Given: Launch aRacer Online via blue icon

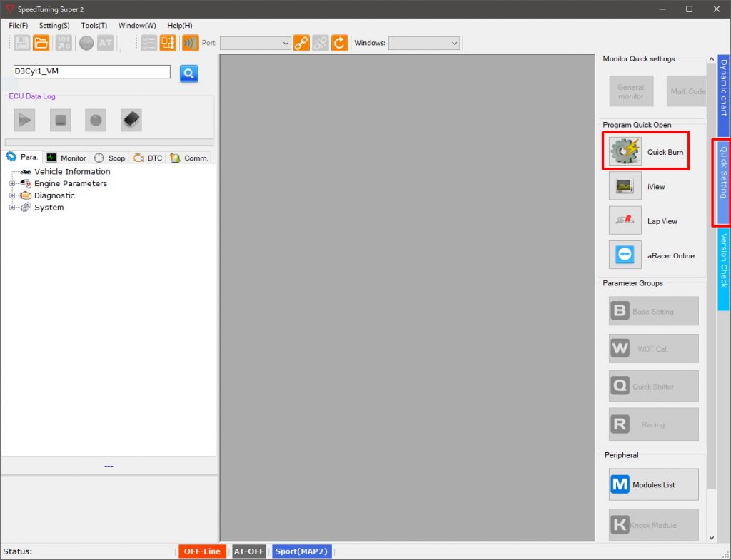Looking at the screenshot, I should coord(625,255).
